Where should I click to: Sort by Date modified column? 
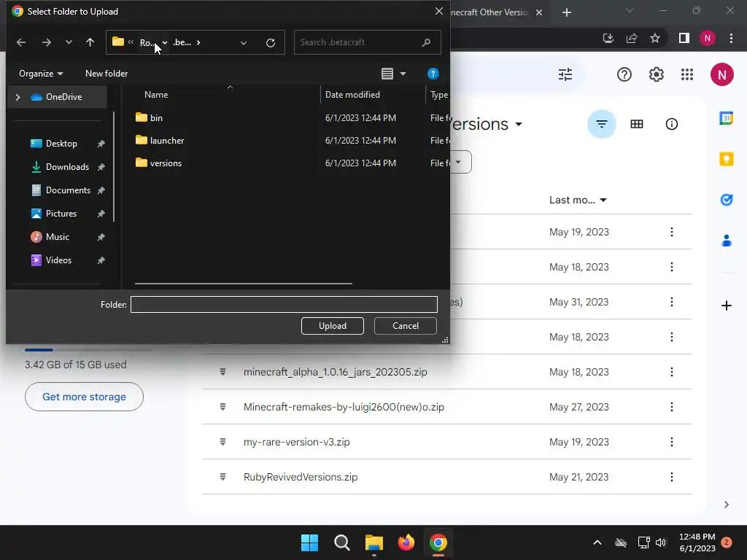352,94
